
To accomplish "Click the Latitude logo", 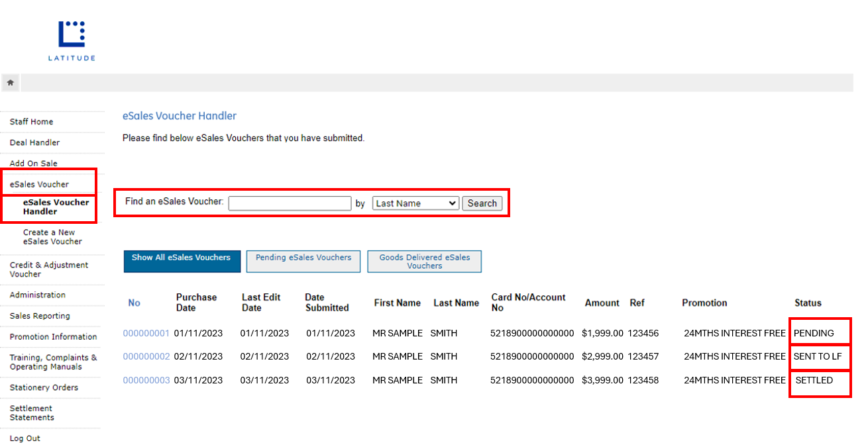I will click(x=72, y=41).
